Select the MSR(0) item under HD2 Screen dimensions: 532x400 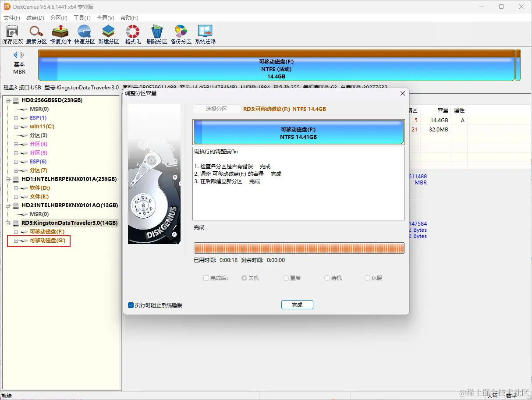click(39, 214)
